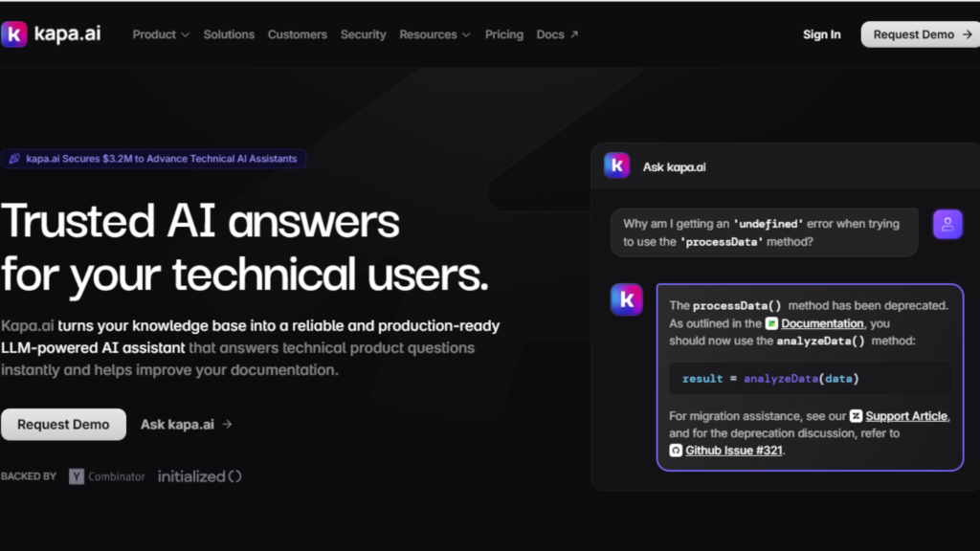The width and height of the screenshot is (980, 551).
Task: Follow the Ask kapa.ai arrow link
Action: pos(187,424)
